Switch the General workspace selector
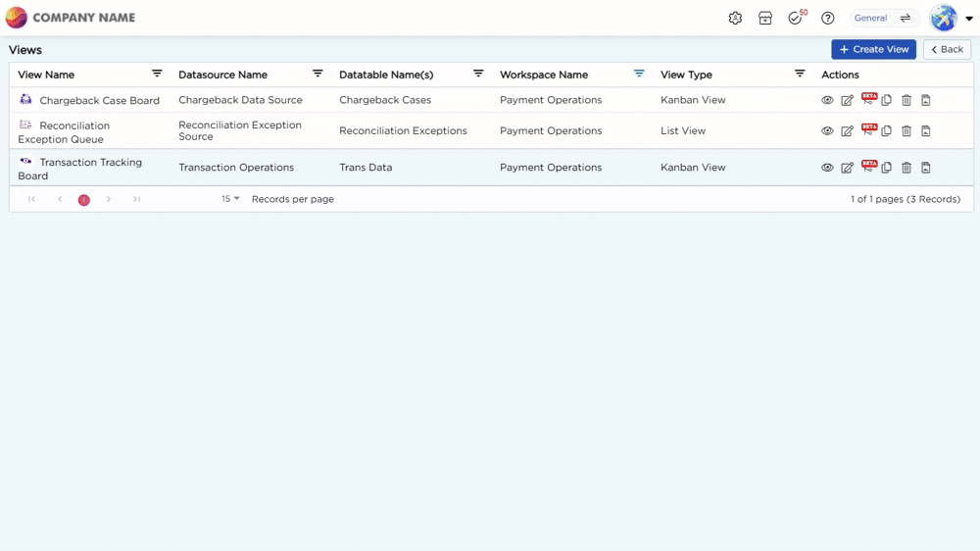 (x=883, y=18)
